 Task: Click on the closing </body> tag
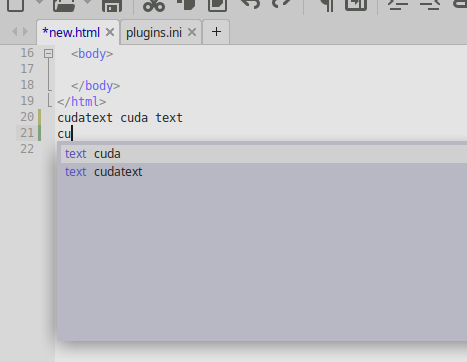pos(95,86)
